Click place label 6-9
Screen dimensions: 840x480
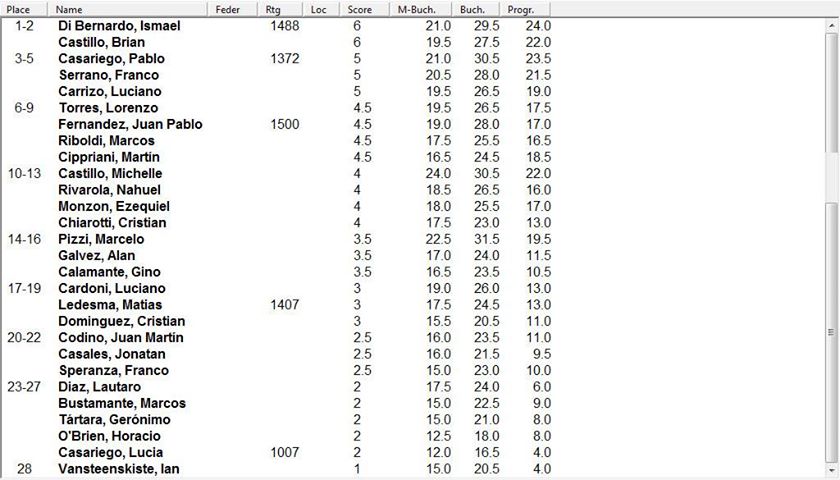pos(24,108)
